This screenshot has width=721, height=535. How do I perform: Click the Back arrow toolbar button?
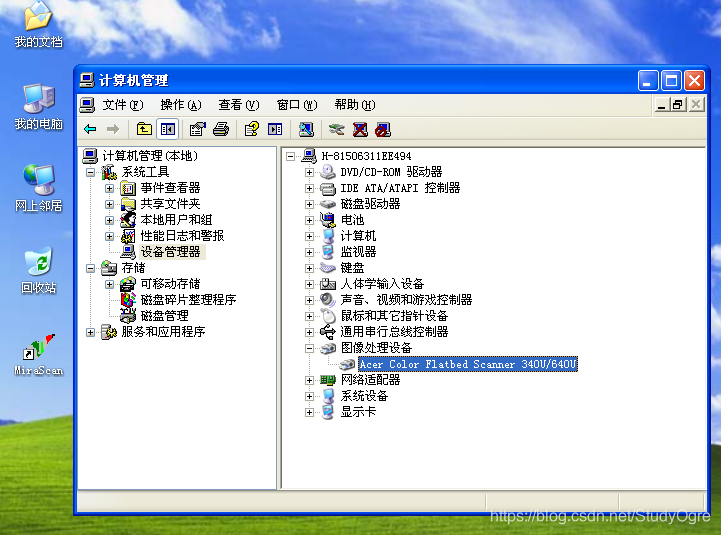90,129
